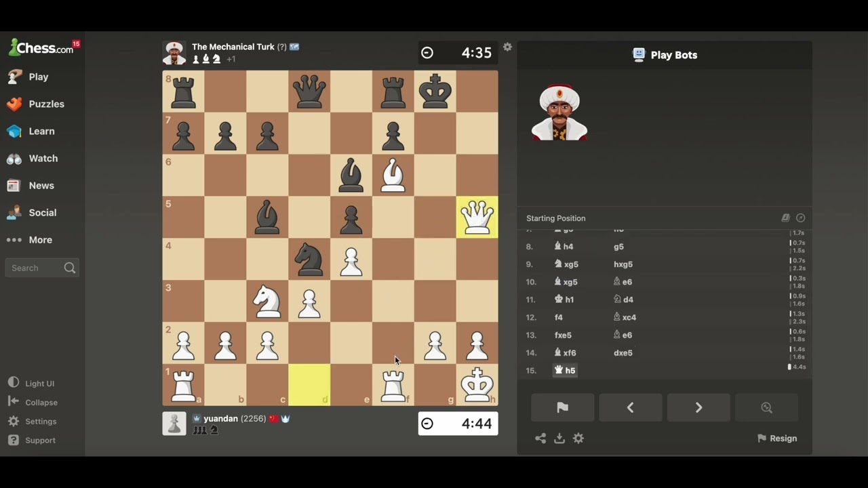Screen dimensions: 868x488
Task: Click the opponent clock showing 4:35
Action: tap(458, 53)
